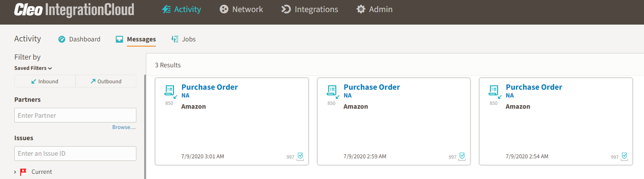644x179 pixels.
Task: Open the first Purchase Order link
Action: [209, 87]
